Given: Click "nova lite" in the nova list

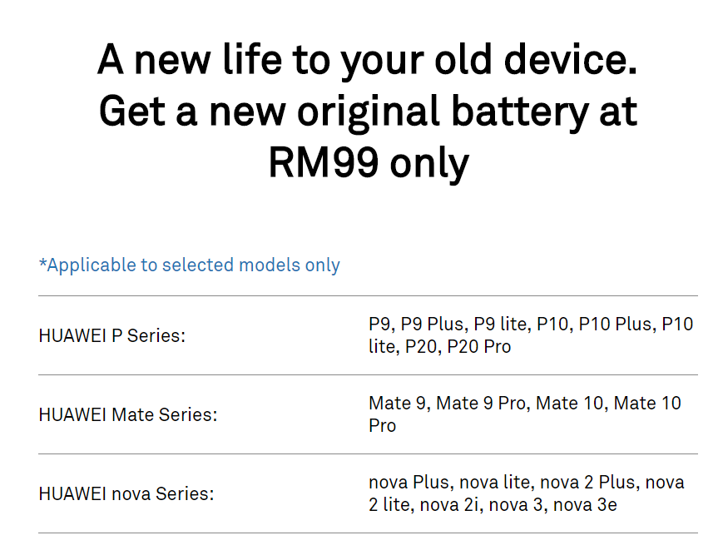Looking at the screenshot, I should [x=497, y=483].
